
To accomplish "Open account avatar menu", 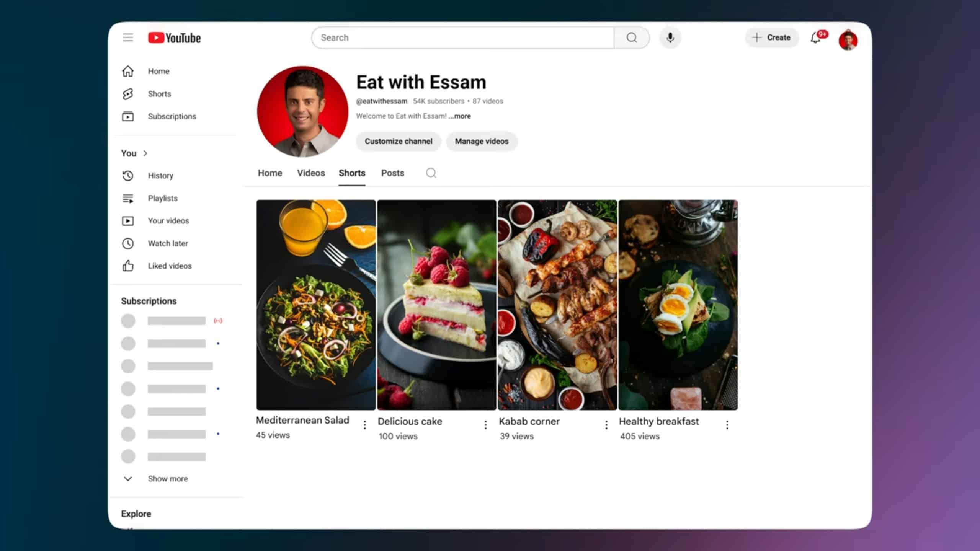I will (848, 40).
